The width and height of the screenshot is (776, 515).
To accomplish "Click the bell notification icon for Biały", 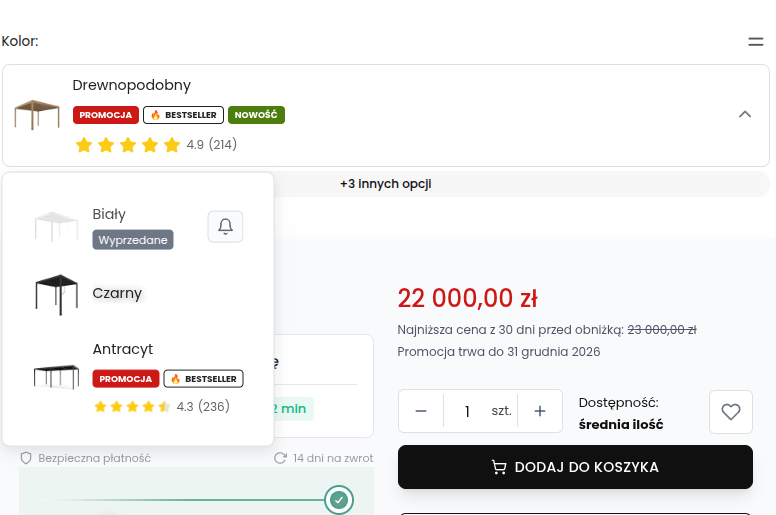I will [x=225, y=227].
